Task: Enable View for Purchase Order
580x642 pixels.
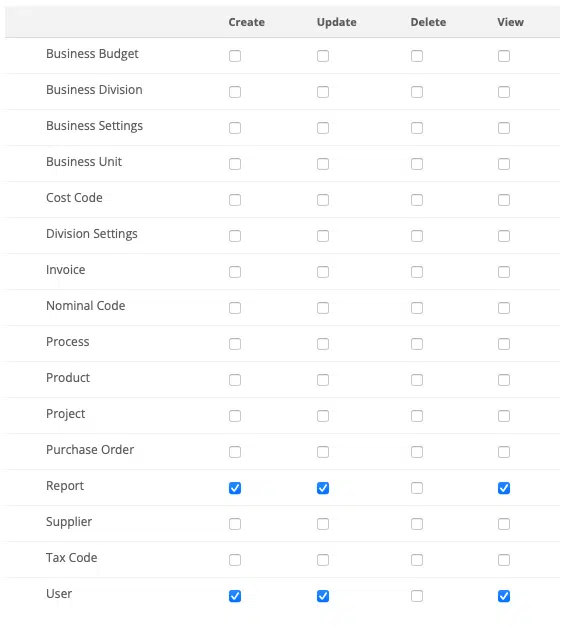Action: pos(504,452)
